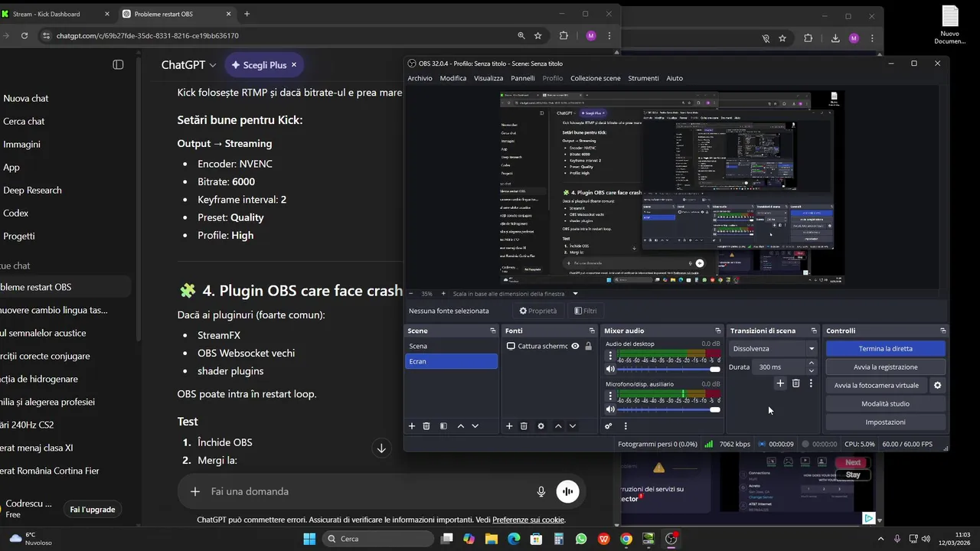Pop out the Scene dock panel
This screenshot has width=980, height=551.
[x=493, y=331]
